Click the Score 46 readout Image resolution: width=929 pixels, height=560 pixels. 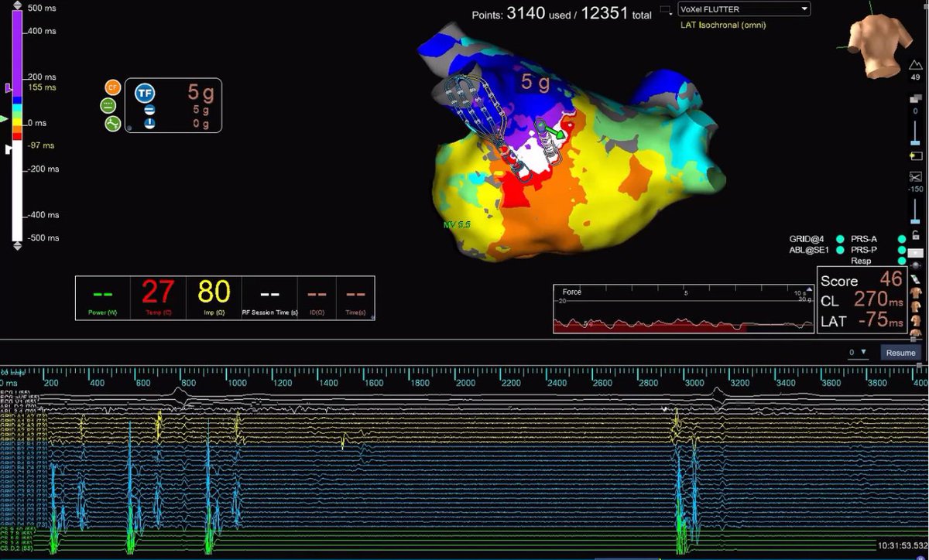[x=862, y=280]
